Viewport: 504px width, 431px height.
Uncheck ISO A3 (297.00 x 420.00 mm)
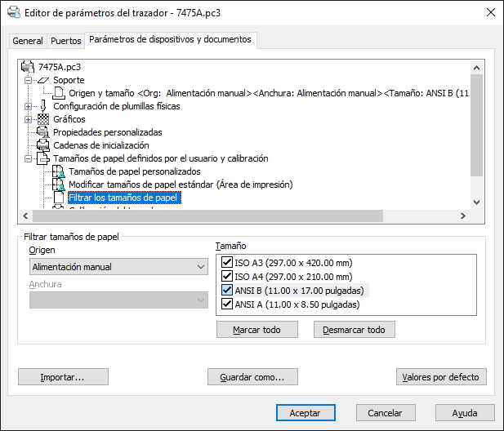(x=227, y=262)
